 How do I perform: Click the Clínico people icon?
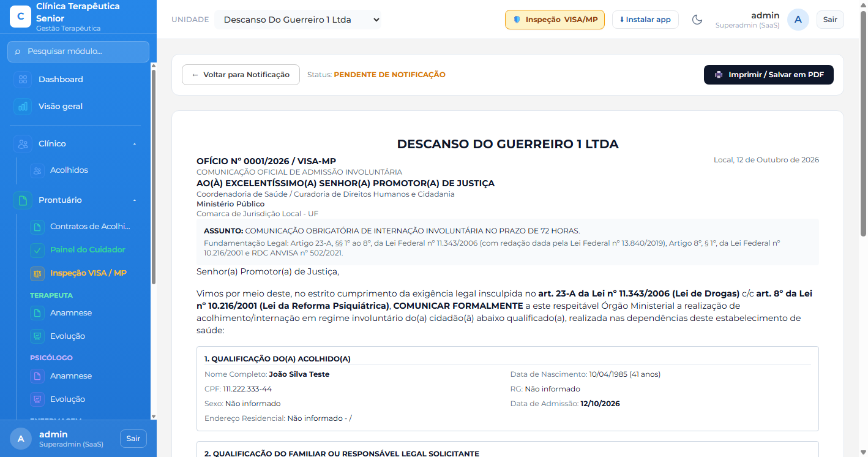pyautogui.click(x=23, y=143)
